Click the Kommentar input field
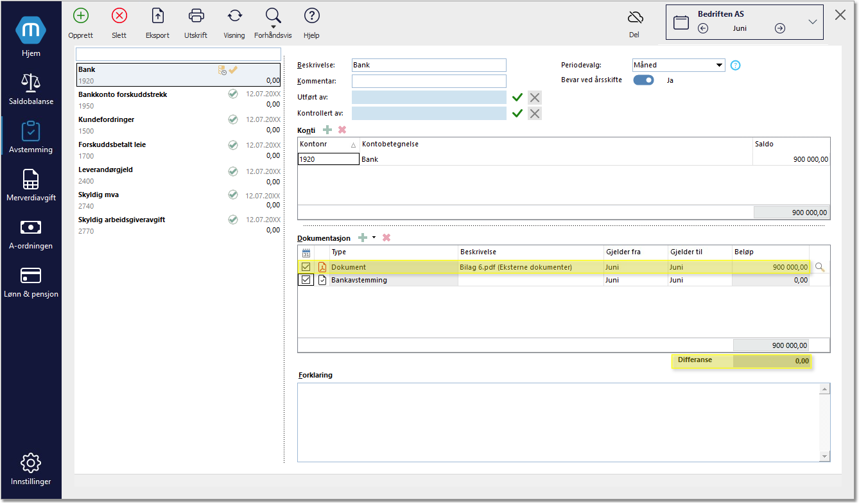Viewport: 859px width, 504px height. (429, 81)
